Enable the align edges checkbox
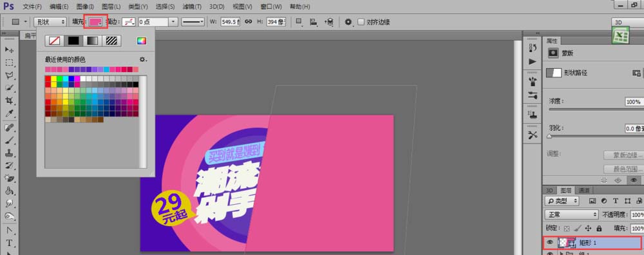Viewport: 644px width, 255px height. click(361, 22)
